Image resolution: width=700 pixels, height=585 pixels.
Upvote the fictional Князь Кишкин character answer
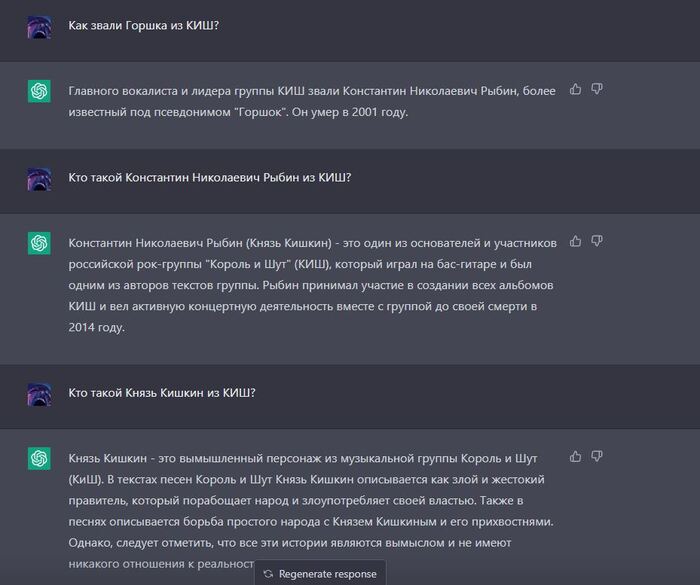(576, 456)
